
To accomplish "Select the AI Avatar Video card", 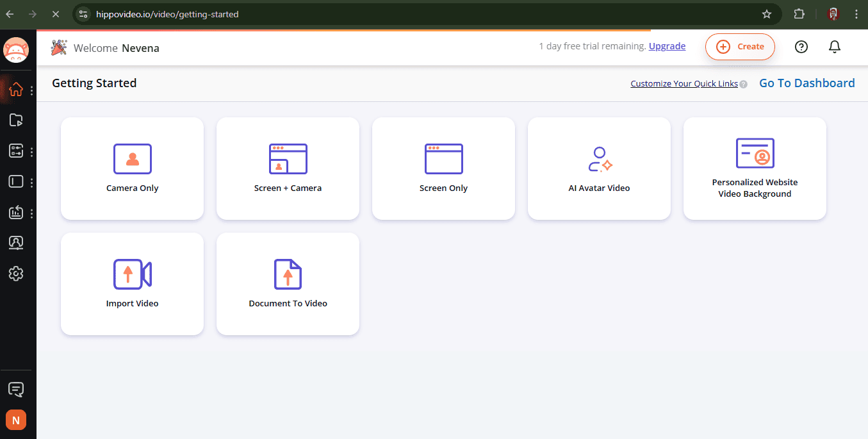I will [599, 169].
